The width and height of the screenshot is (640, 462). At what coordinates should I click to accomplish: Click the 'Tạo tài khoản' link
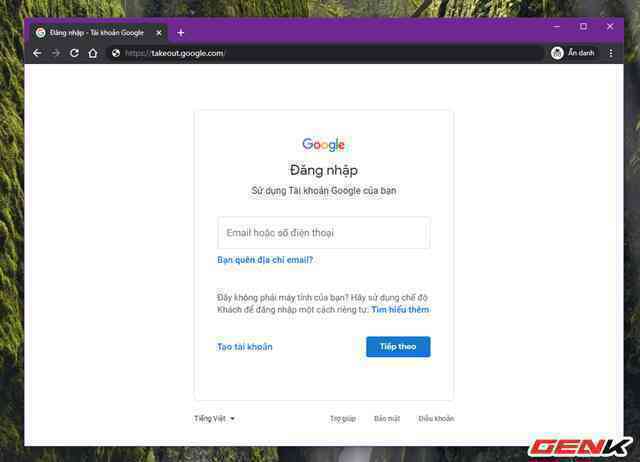(244, 347)
